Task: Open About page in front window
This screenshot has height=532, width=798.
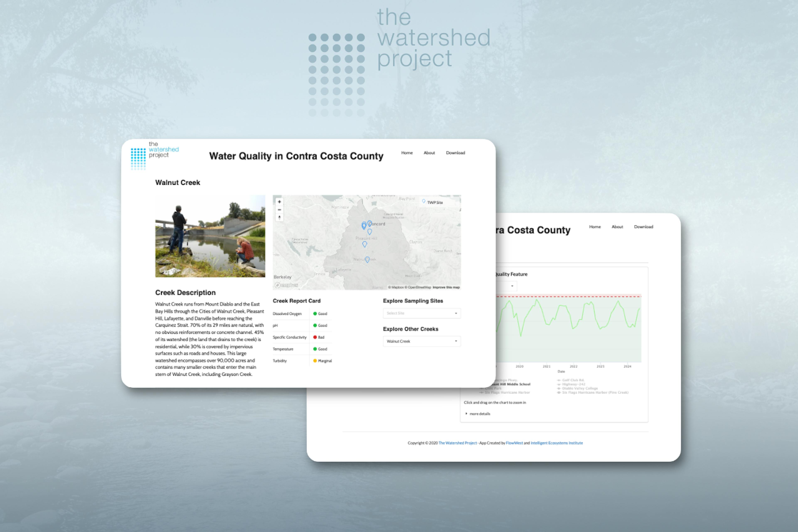Action: click(429, 153)
